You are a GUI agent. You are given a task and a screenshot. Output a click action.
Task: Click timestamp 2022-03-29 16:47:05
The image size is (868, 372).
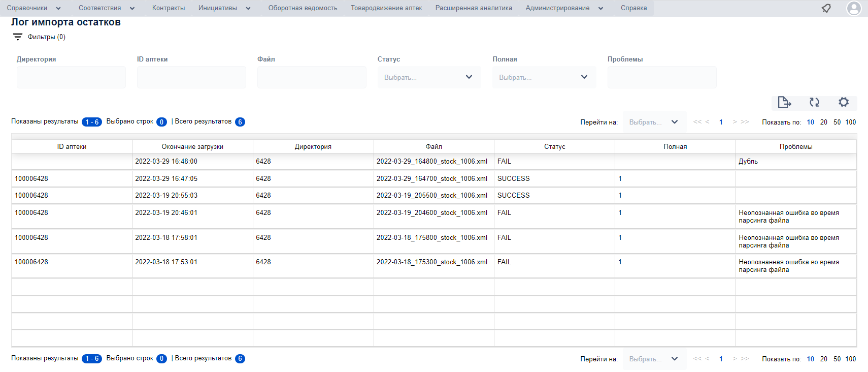166,178
